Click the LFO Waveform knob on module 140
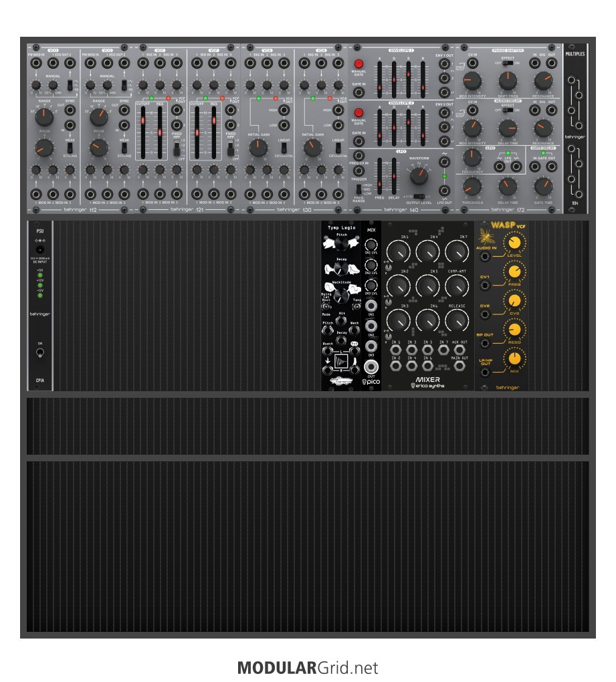This screenshot has height=682, width=616. 419,176
